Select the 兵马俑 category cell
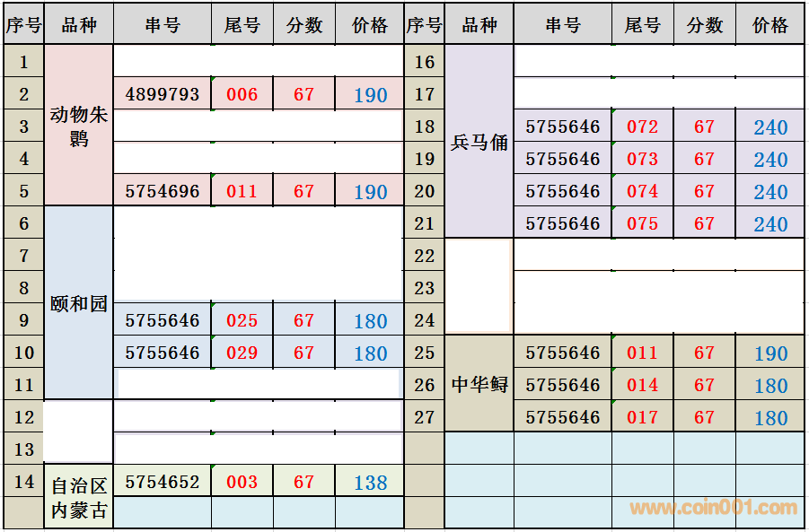Screen dimensions: 809x532 [x=479, y=142]
